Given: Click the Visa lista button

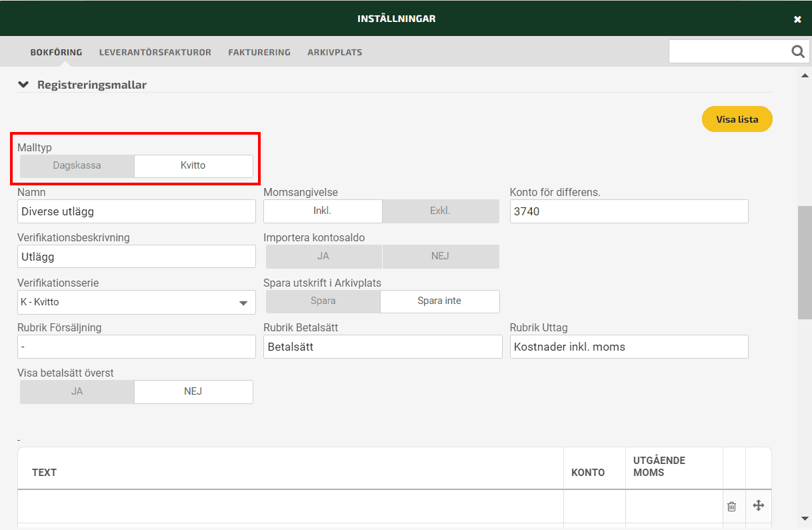Looking at the screenshot, I should tap(737, 119).
